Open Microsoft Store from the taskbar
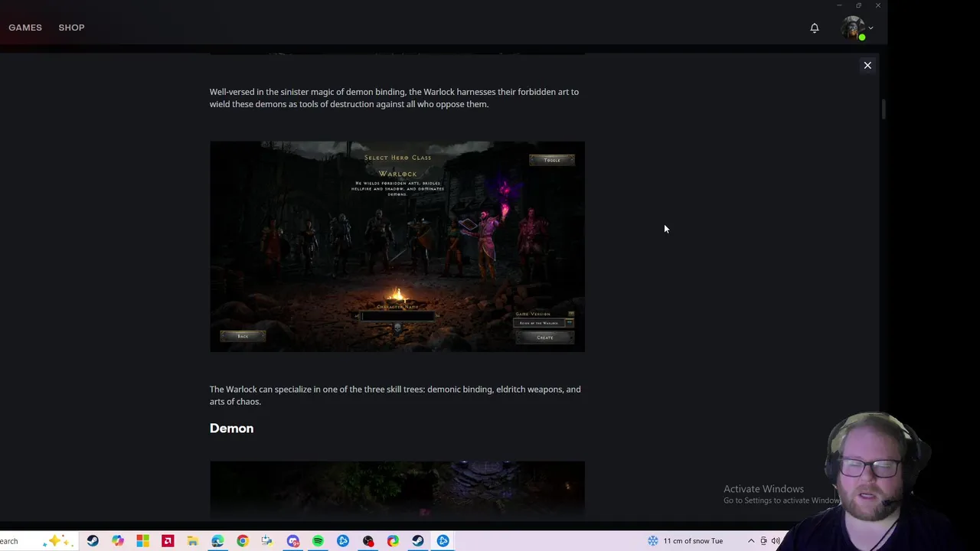 (x=142, y=541)
